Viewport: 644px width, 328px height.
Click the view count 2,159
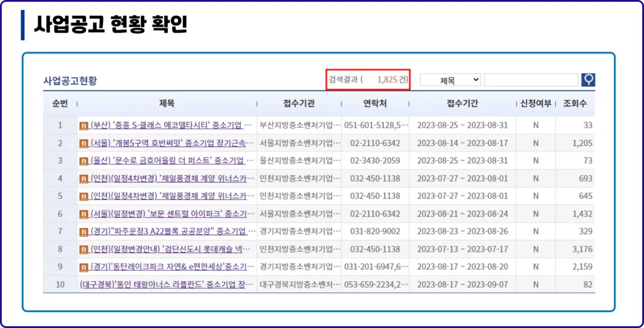pos(582,267)
